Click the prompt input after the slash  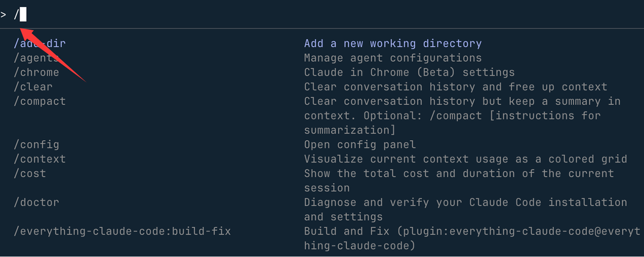click(23, 15)
